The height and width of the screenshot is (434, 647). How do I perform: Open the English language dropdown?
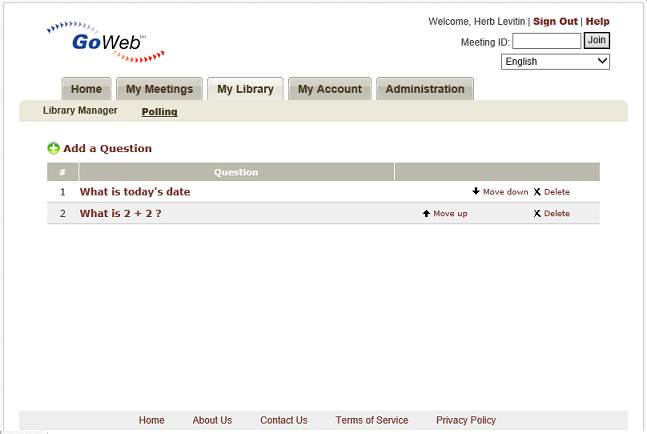point(555,62)
